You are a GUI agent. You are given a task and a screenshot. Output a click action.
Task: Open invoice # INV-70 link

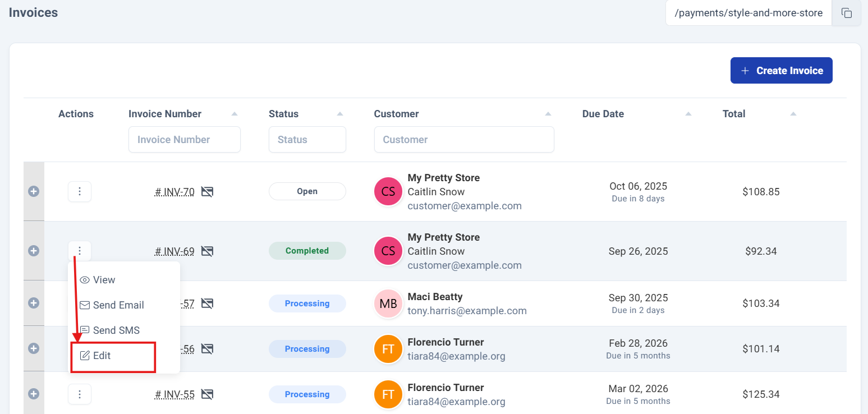pyautogui.click(x=174, y=192)
